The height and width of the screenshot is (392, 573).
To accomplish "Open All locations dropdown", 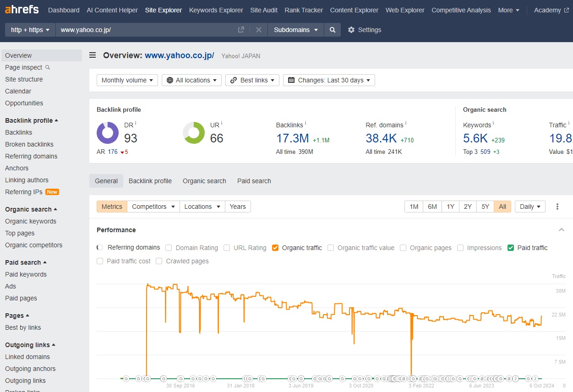I will coord(191,80).
